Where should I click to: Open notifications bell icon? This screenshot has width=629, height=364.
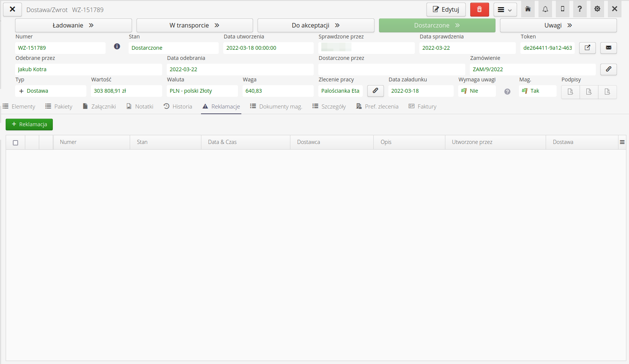[x=545, y=9]
